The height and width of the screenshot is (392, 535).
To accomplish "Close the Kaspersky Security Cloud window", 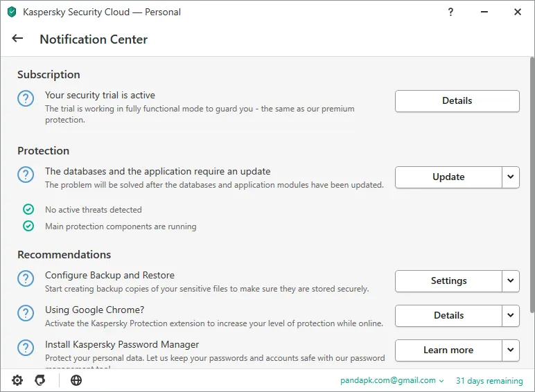I will tap(518, 12).
